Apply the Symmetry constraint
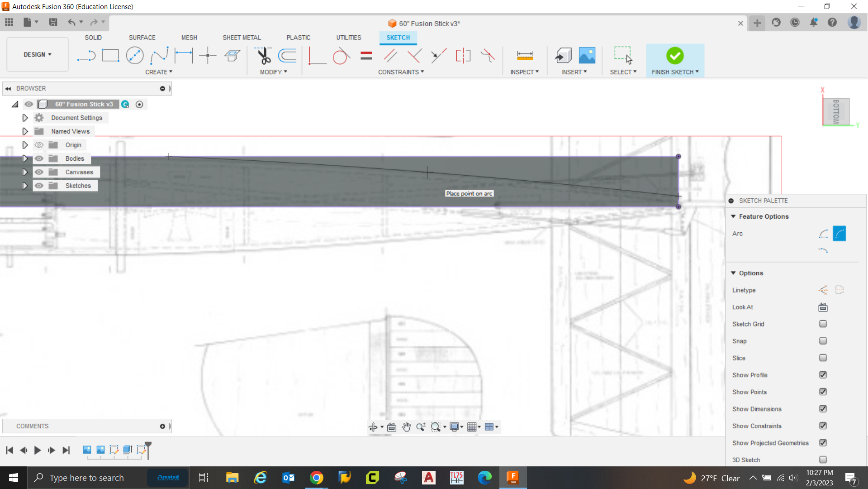The width and height of the screenshot is (868, 489). pos(463,56)
